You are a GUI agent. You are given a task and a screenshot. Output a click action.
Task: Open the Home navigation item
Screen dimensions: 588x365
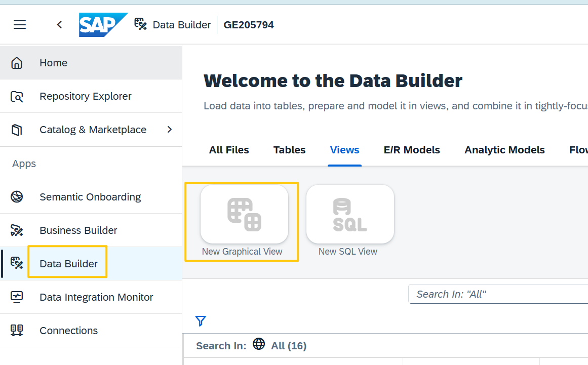(91, 63)
